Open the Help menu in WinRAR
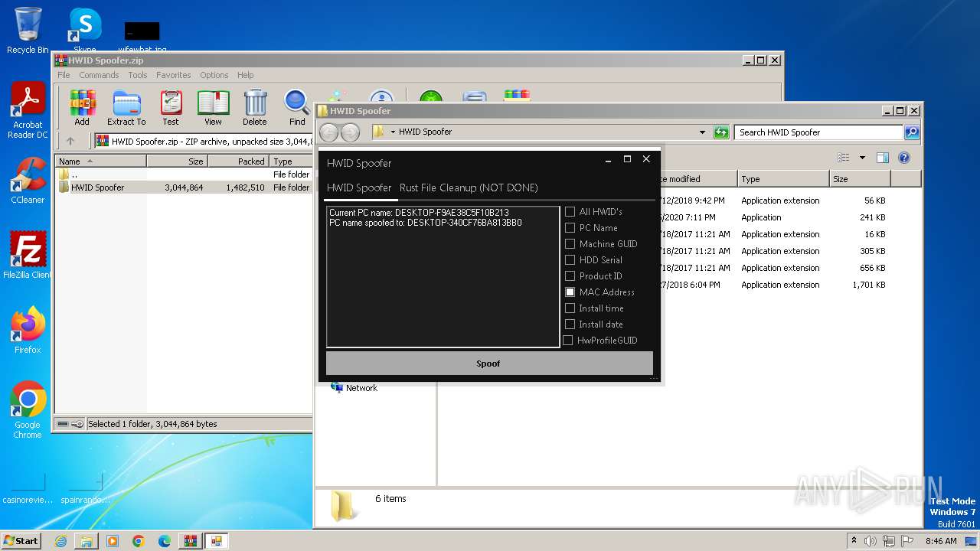 pos(245,75)
